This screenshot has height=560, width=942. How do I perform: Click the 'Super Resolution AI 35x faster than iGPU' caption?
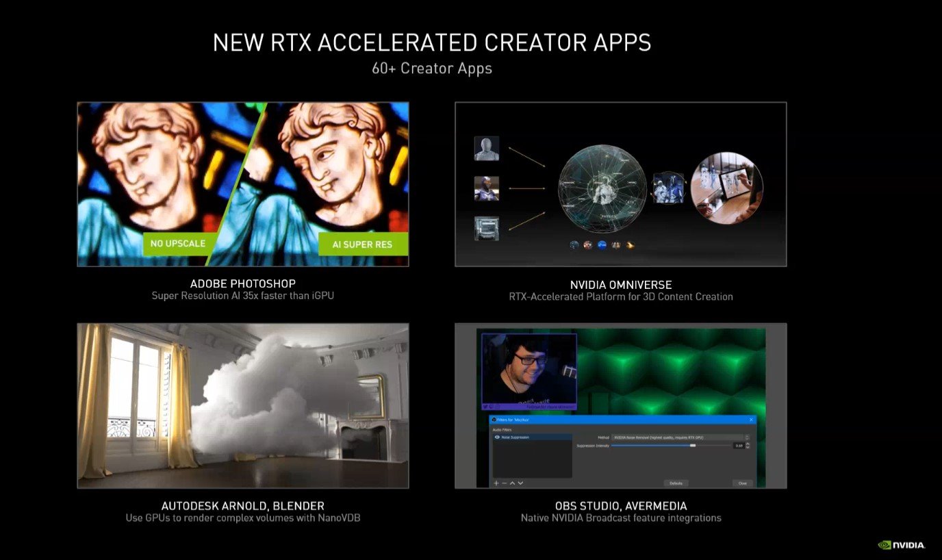(x=243, y=296)
